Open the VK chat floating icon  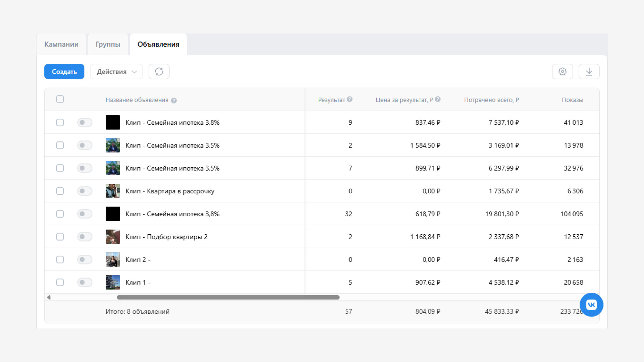(591, 305)
